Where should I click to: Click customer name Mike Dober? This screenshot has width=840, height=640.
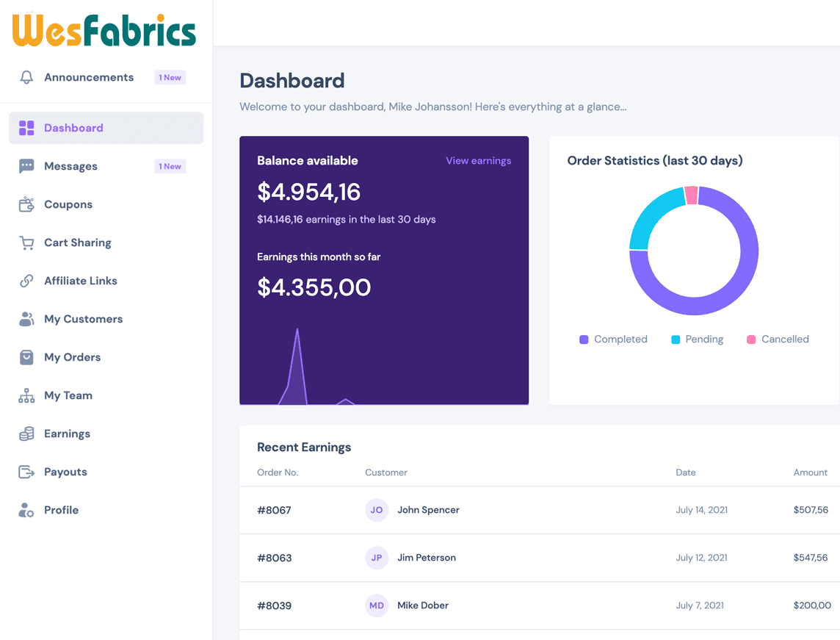[423, 605]
